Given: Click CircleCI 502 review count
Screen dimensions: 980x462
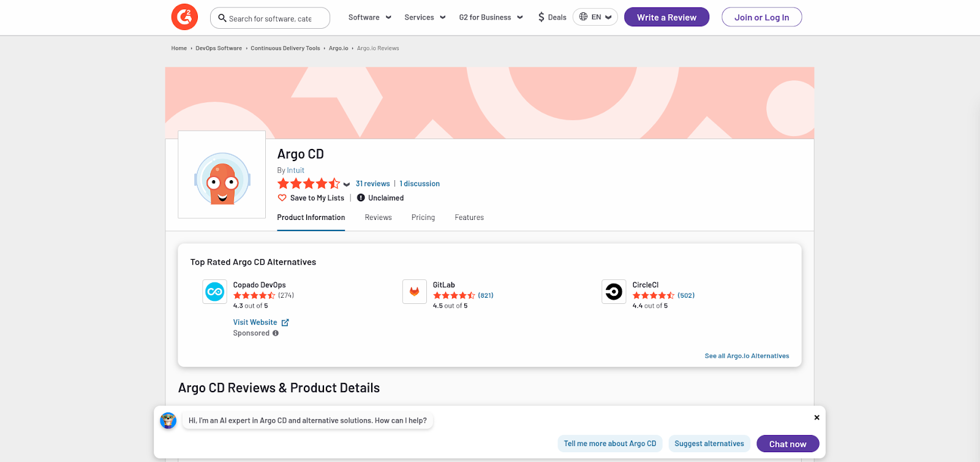Looking at the screenshot, I should (x=686, y=295).
